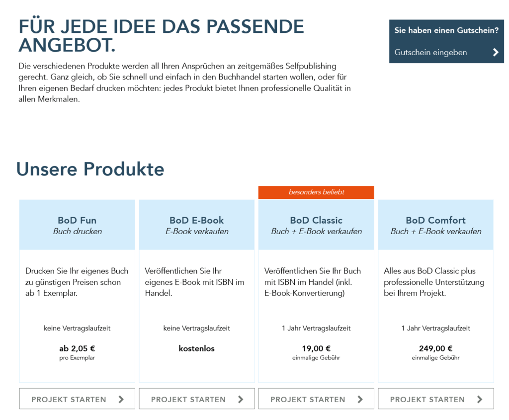This screenshot has height=420, width=509.
Task: Click the 'ab 2,05 €' price on BoD Fun
Action: (77, 348)
